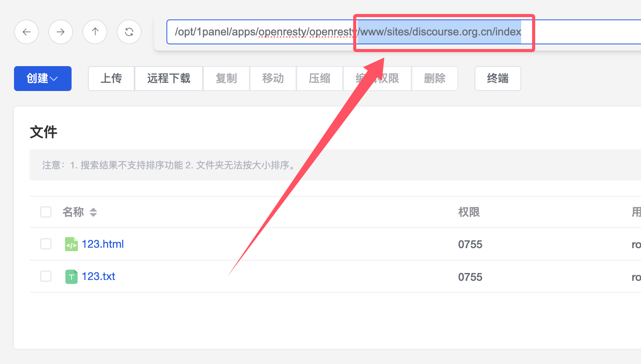Check the box for 123.txt
Viewport: 641px width, 364px height.
click(x=46, y=276)
